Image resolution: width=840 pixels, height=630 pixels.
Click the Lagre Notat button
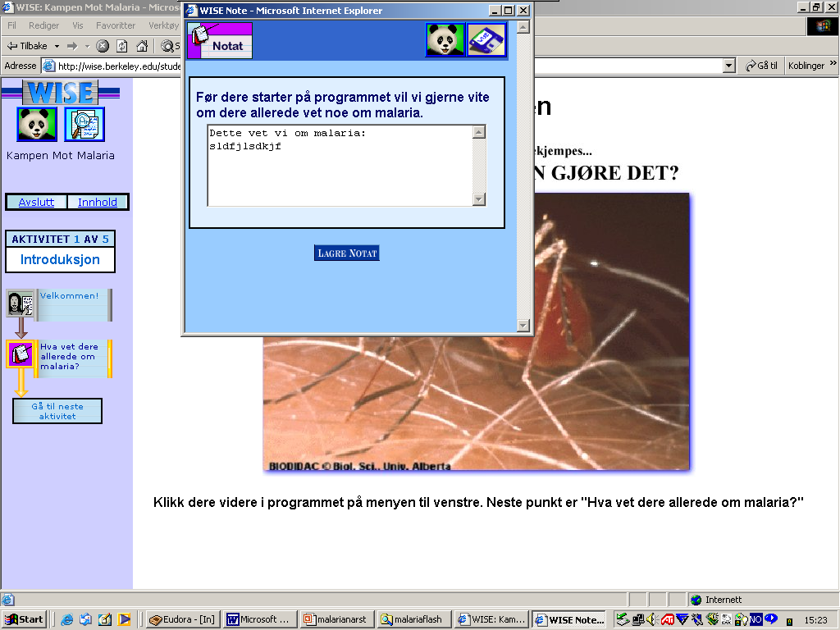[x=346, y=253]
